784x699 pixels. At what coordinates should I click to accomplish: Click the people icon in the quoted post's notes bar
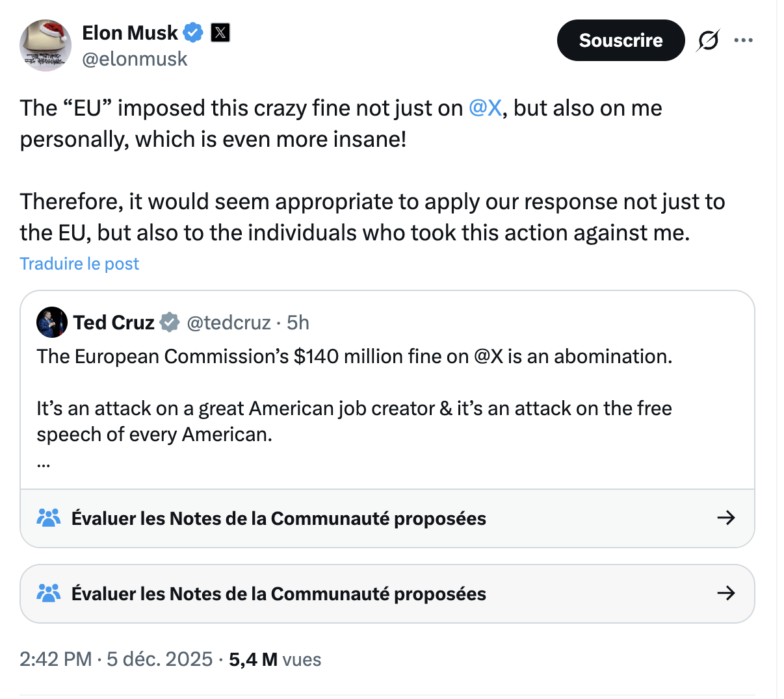click(49, 518)
